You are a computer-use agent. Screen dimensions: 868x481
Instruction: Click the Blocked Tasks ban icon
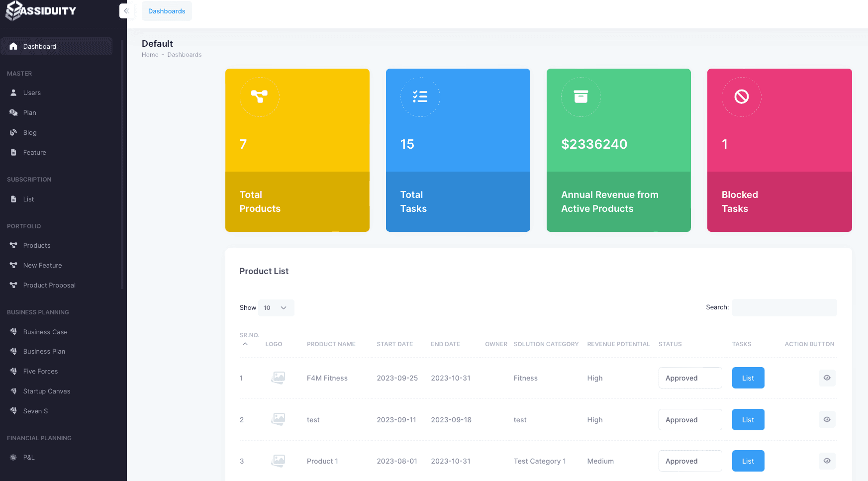click(741, 96)
